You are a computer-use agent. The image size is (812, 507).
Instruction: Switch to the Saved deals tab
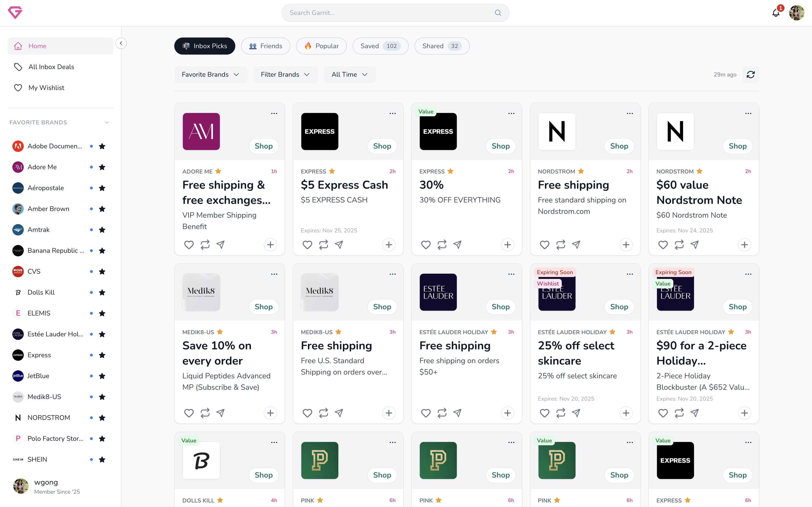tap(380, 46)
